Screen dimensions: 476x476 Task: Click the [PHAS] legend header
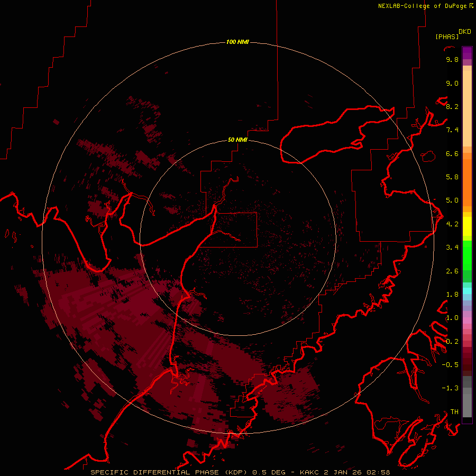click(x=447, y=36)
